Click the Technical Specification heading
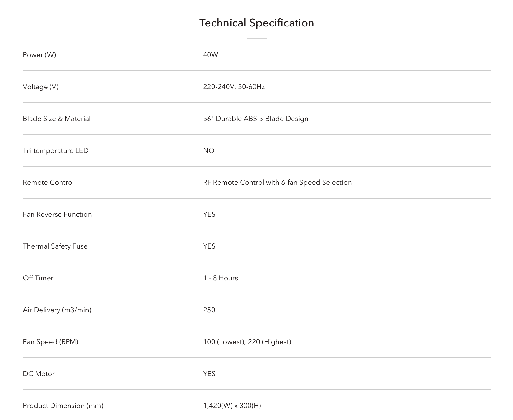513x420 pixels. pos(256,23)
